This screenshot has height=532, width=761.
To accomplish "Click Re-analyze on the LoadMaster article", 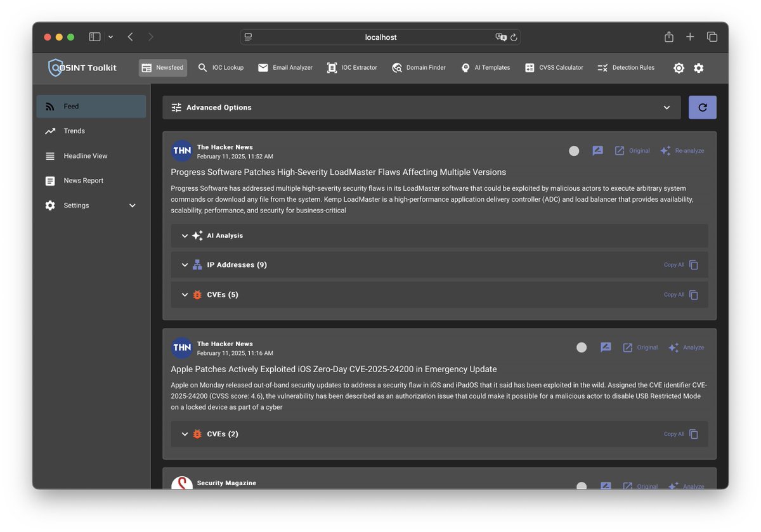I will point(682,150).
